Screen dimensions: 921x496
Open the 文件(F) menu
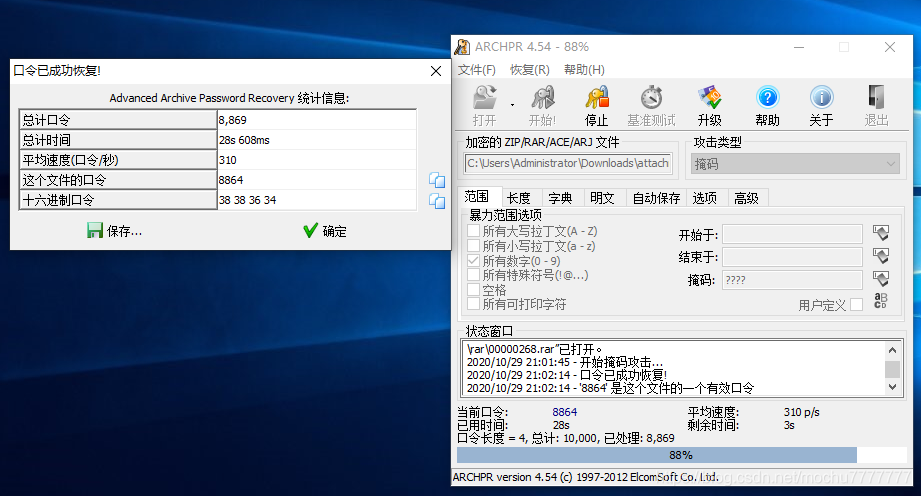476,70
